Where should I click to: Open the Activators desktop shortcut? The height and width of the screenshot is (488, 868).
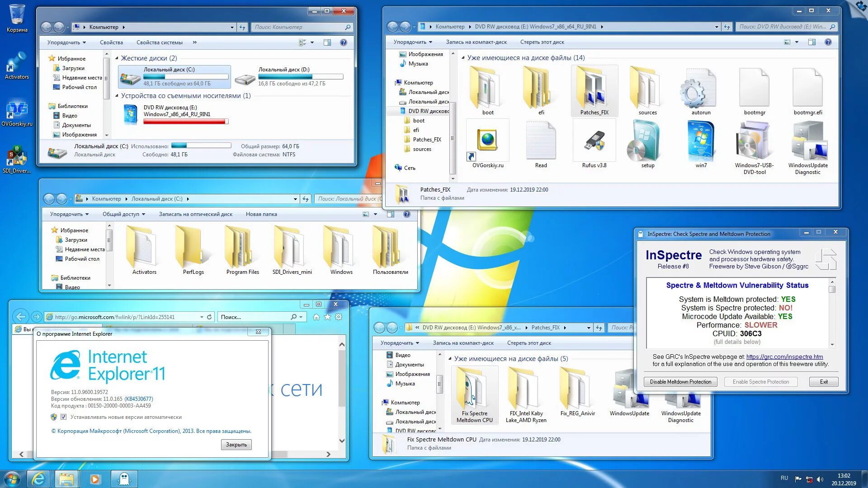pos(17,66)
